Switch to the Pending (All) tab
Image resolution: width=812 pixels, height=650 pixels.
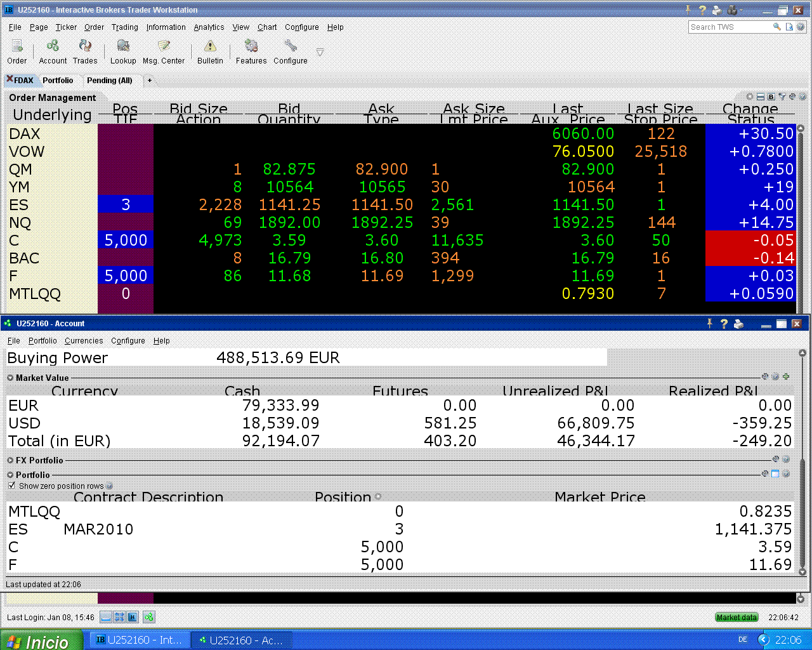(109, 81)
